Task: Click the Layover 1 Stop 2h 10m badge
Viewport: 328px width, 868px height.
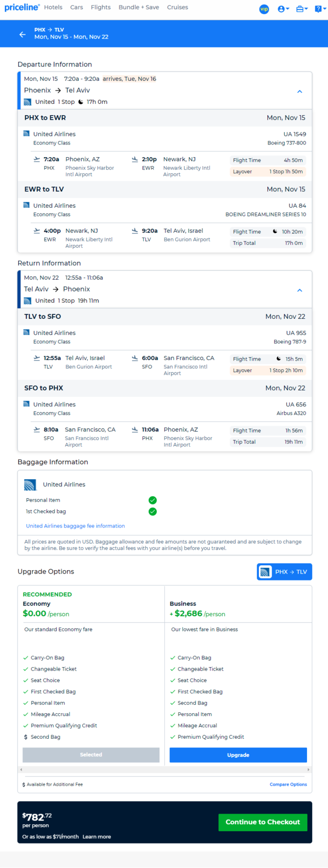Action: 268,370
